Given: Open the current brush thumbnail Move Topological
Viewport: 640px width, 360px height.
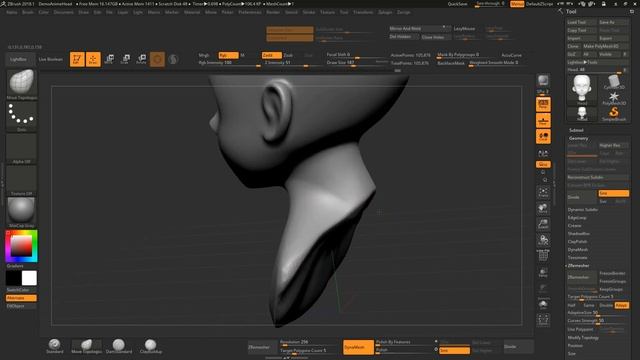Looking at the screenshot, I should click(22, 84).
